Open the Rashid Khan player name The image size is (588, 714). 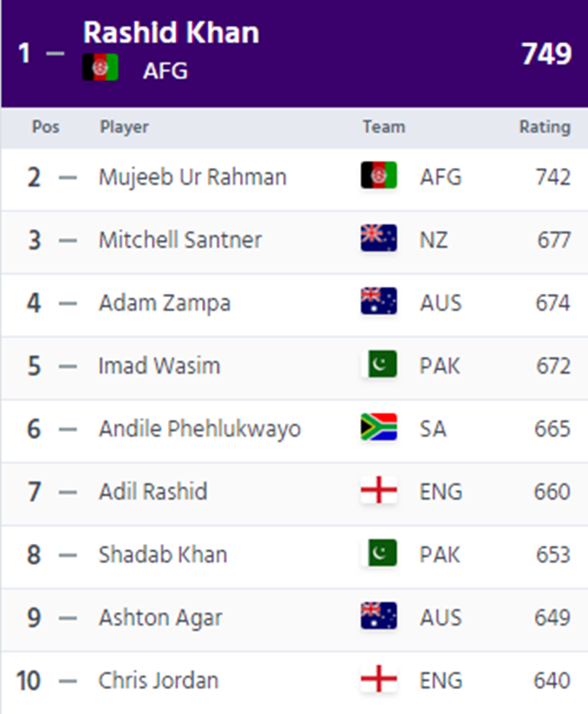(171, 33)
